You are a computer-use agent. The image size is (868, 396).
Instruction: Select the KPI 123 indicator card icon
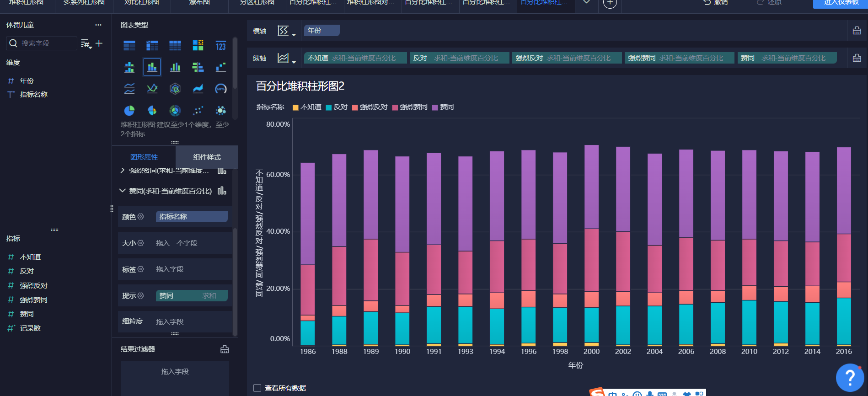click(221, 46)
